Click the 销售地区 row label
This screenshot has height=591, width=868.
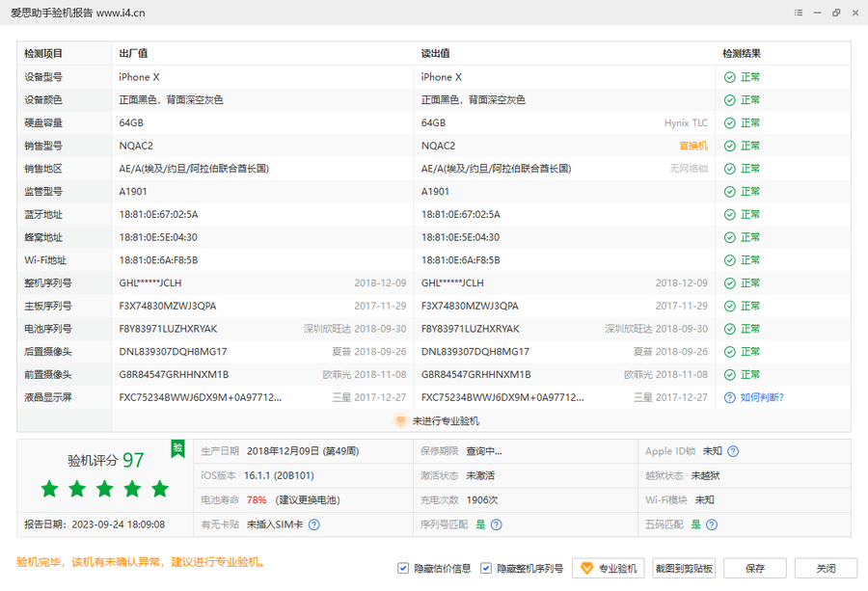point(43,169)
